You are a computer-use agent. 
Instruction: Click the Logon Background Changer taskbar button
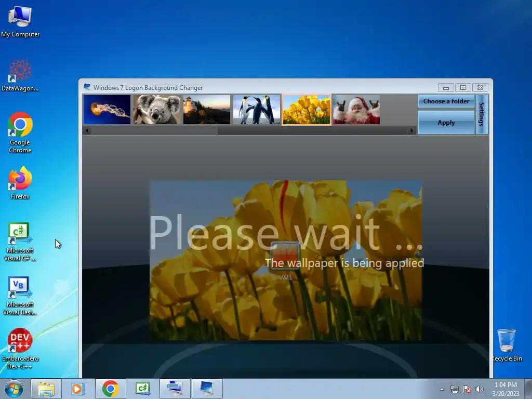point(207,389)
